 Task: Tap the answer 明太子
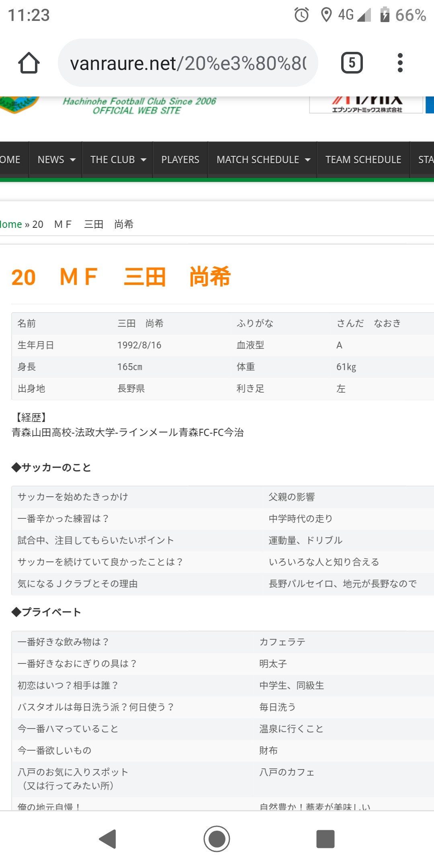273,664
